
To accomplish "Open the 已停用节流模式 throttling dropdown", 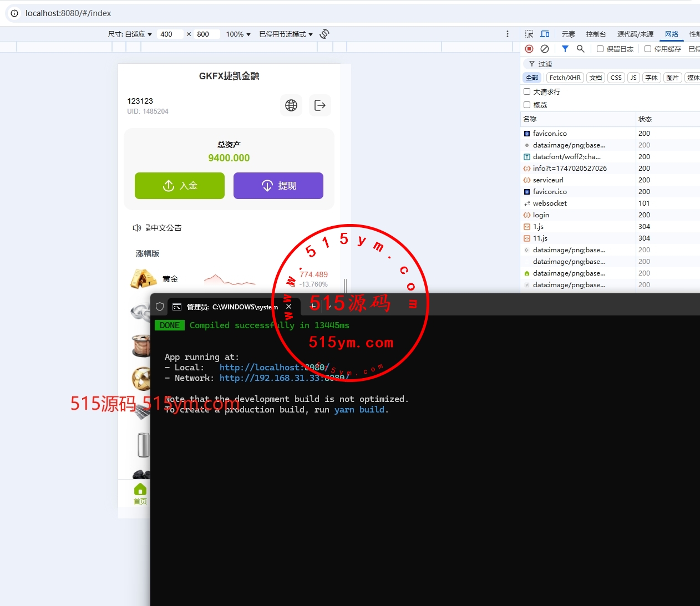I will click(286, 34).
